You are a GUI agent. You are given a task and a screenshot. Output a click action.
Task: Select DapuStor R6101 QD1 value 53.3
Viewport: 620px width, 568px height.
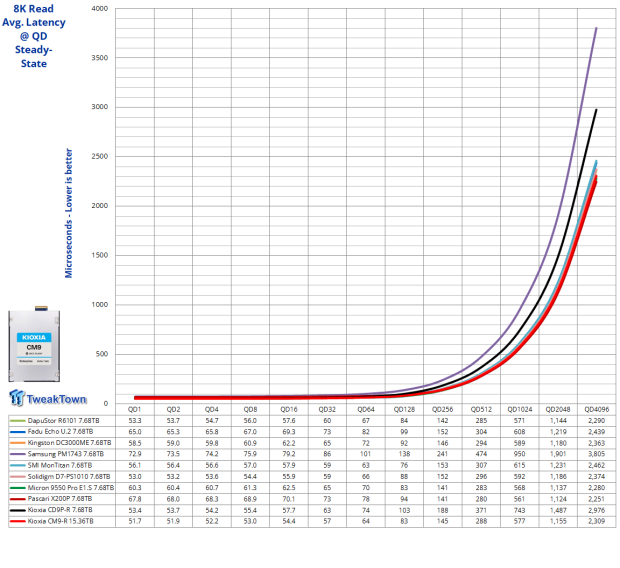click(135, 420)
